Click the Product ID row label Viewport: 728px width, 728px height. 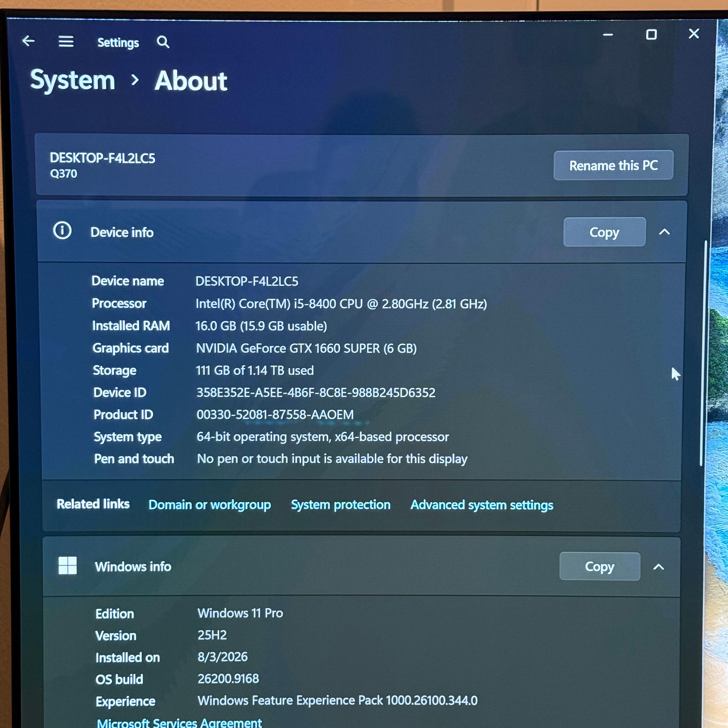pyautogui.click(x=123, y=414)
